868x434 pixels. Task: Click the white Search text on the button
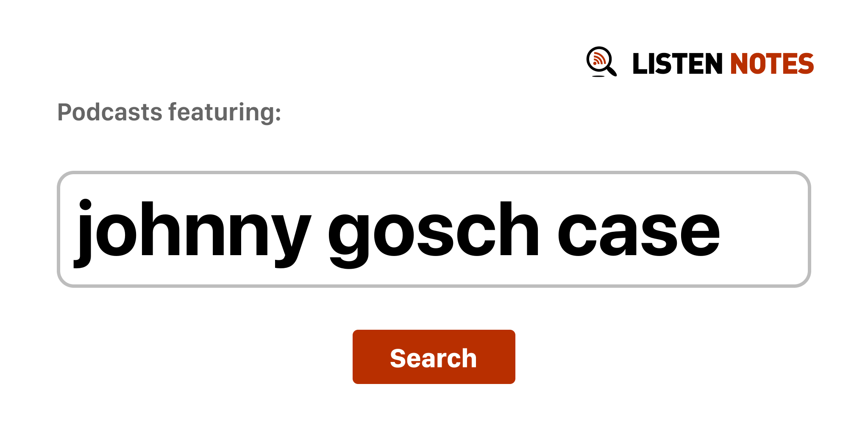(x=434, y=358)
